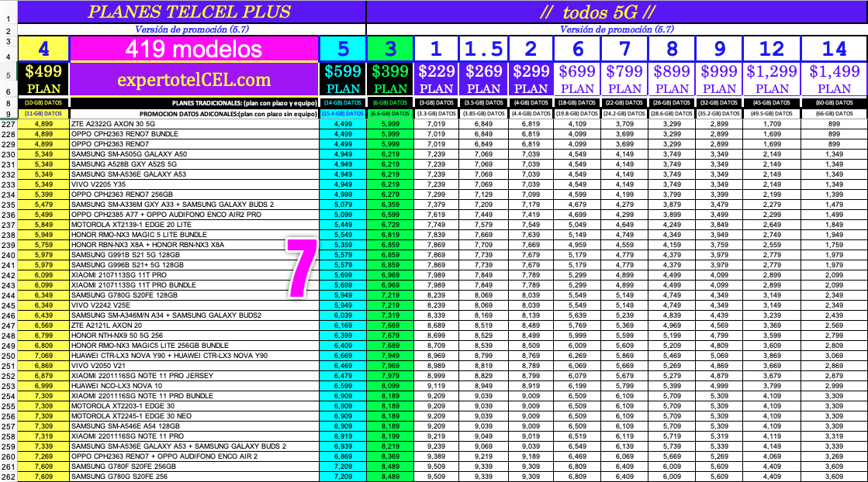The width and height of the screenshot is (868, 482).
Task: Click row header number 240
Action: [9, 256]
